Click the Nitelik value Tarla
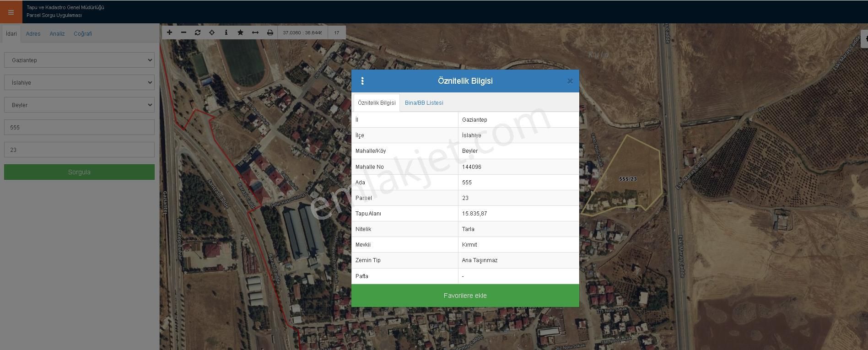The height and width of the screenshot is (350, 868). pyautogui.click(x=468, y=229)
